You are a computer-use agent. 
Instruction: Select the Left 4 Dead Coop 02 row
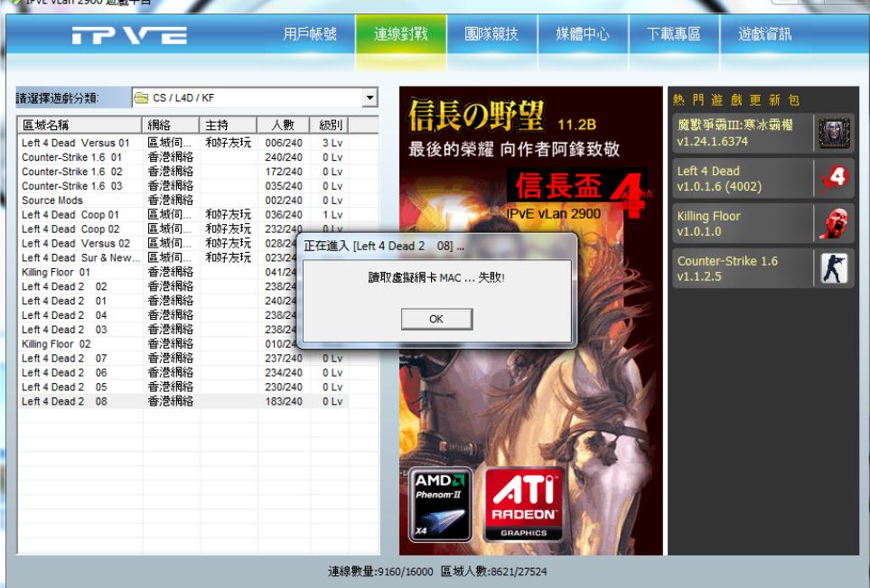183,229
